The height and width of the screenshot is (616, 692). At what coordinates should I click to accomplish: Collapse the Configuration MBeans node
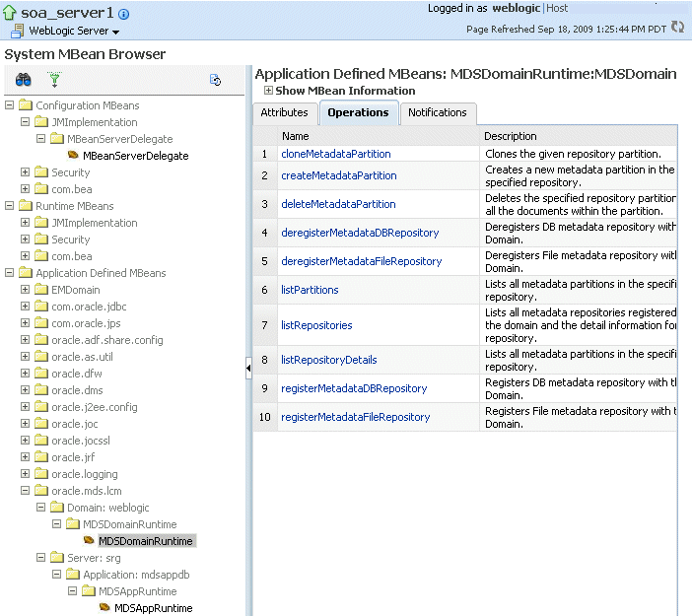tap(9, 105)
